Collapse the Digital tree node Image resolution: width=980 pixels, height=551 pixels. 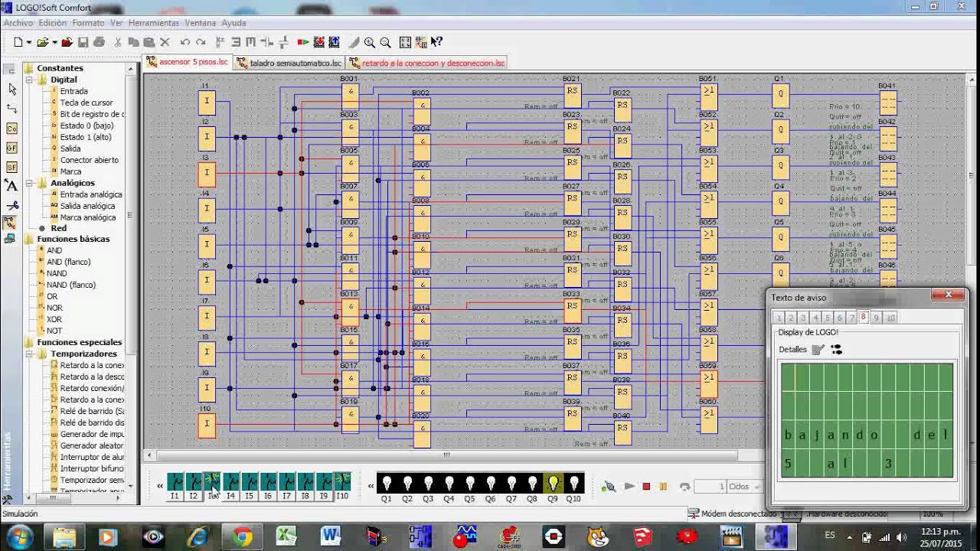[x=30, y=80]
